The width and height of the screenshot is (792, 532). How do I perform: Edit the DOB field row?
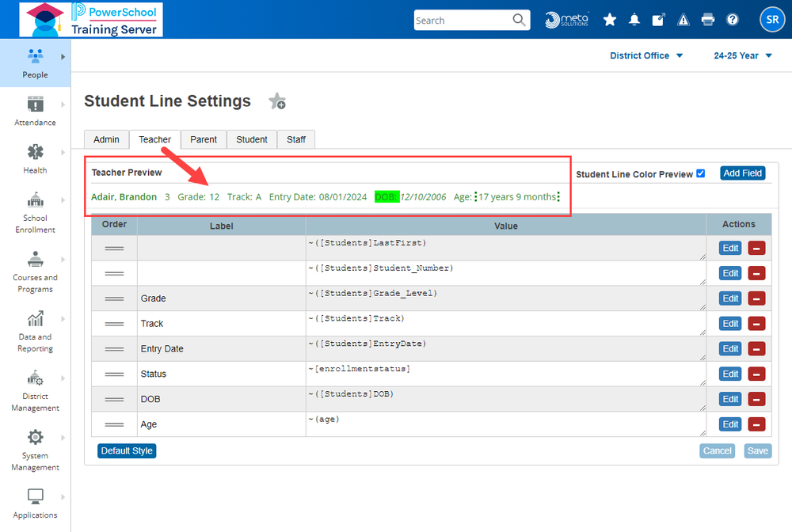pos(730,399)
